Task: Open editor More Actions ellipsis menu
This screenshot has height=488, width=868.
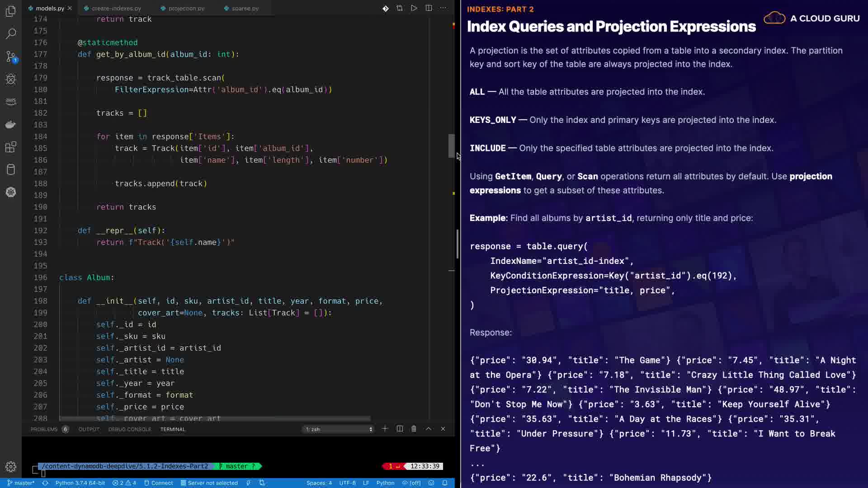Action: coord(443,8)
